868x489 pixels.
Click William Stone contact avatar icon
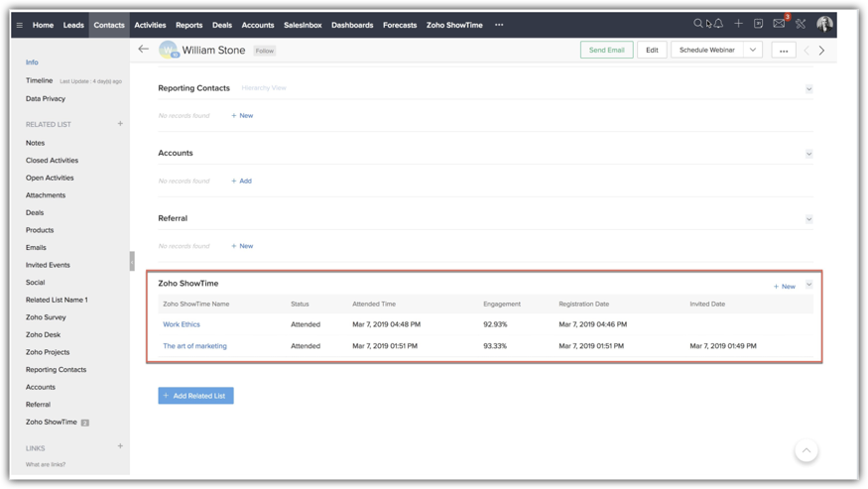(x=169, y=50)
